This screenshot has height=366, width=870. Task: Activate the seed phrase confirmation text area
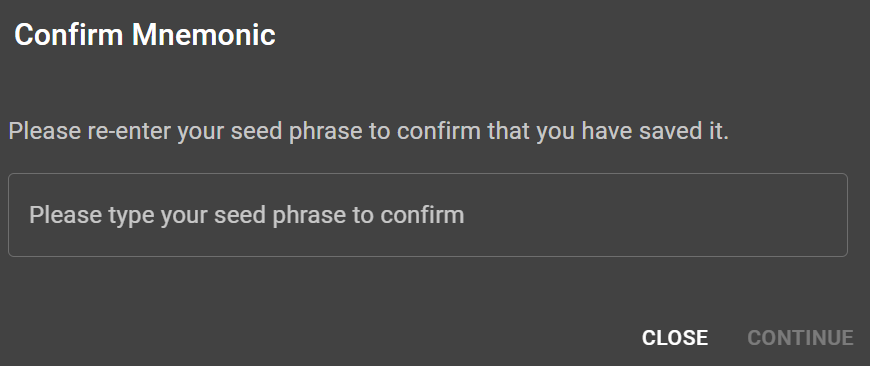(x=428, y=215)
